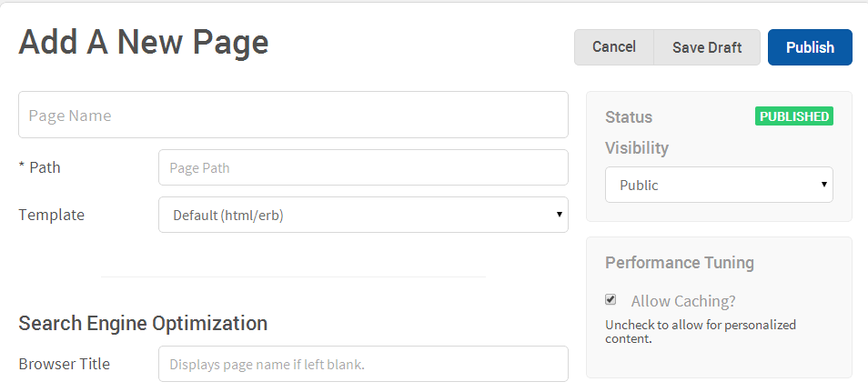Open the Visibility dropdown set to Public
Screen dimensions: 868x392
point(719,185)
